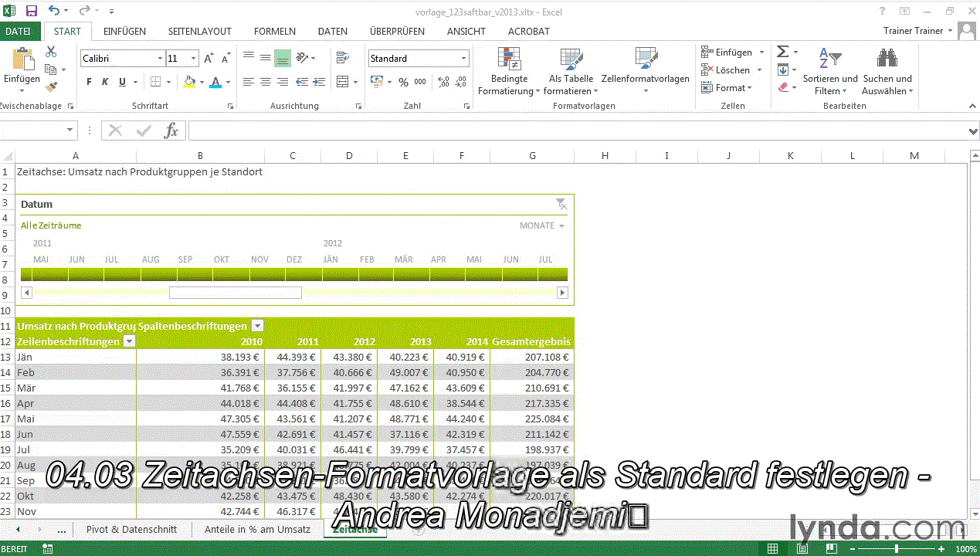Toggle underline U formatting
Screen dimensions: 980x556
coord(123,82)
